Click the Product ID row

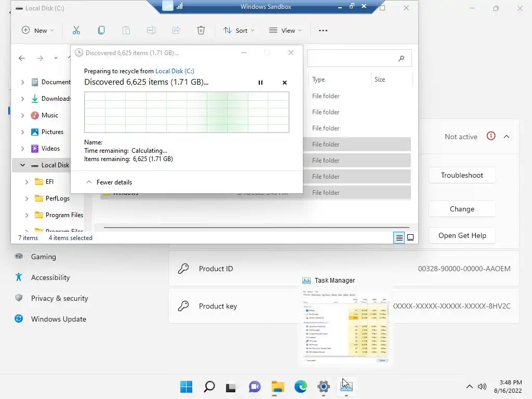344,269
